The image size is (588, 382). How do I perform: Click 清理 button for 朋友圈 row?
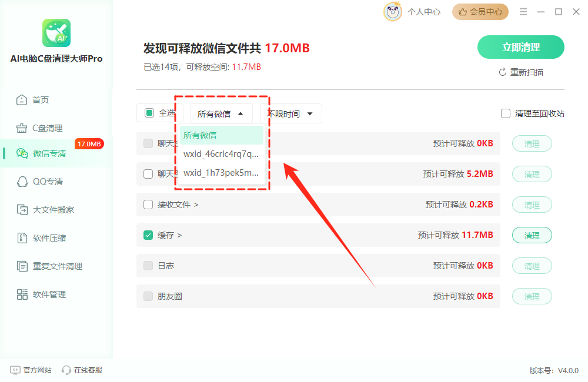[x=532, y=297]
